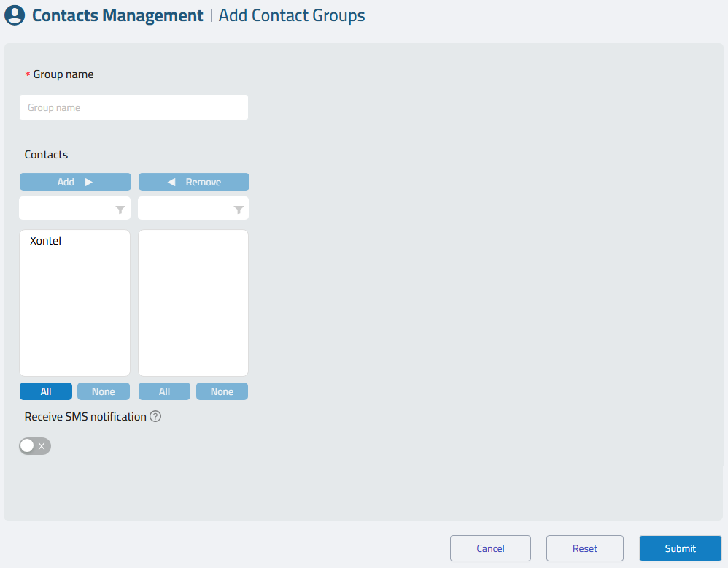The image size is (728, 568).
Task: Cancel adding the contact group
Action: [490, 548]
